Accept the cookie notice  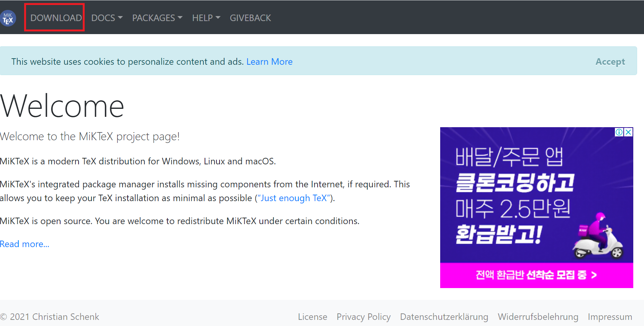click(610, 62)
